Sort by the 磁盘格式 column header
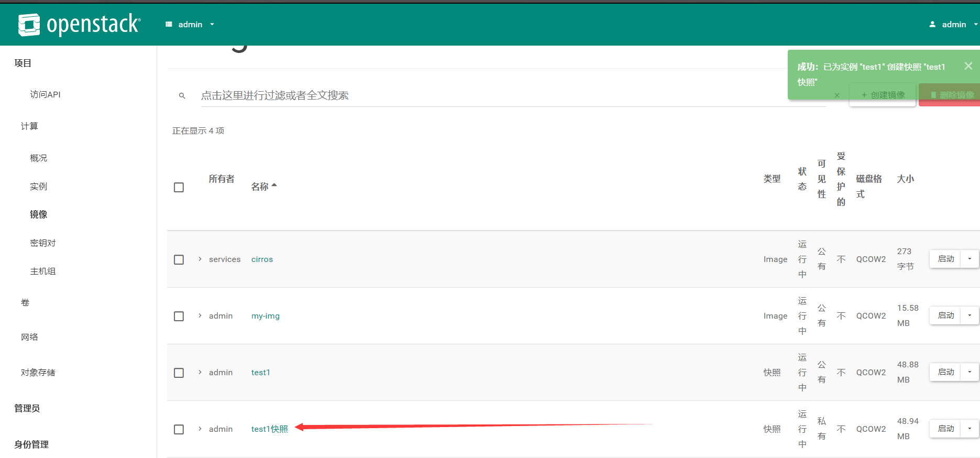The height and width of the screenshot is (458, 980). coord(869,187)
